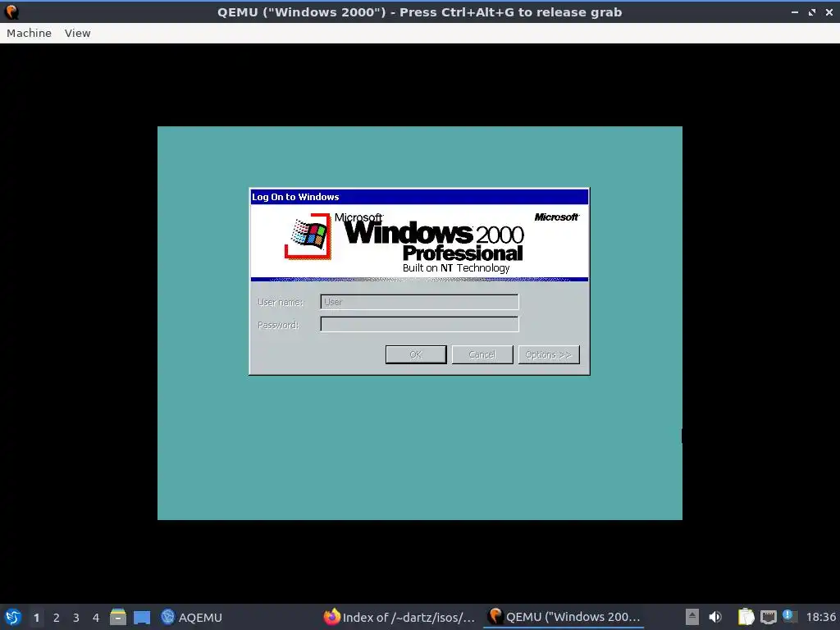The width and height of the screenshot is (840, 630).
Task: Switch to workspace 2
Action: click(x=57, y=618)
